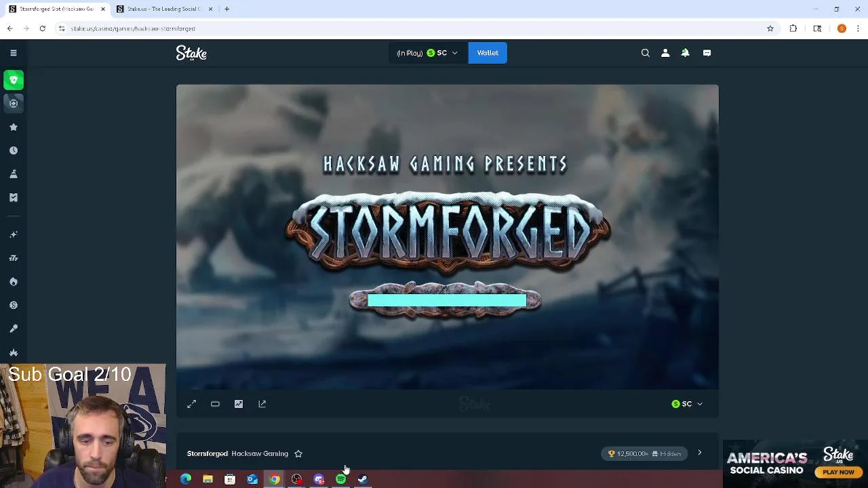Screen dimensions: 868x488
Task: Click the Stormforged title logo in game
Action: click(x=448, y=232)
